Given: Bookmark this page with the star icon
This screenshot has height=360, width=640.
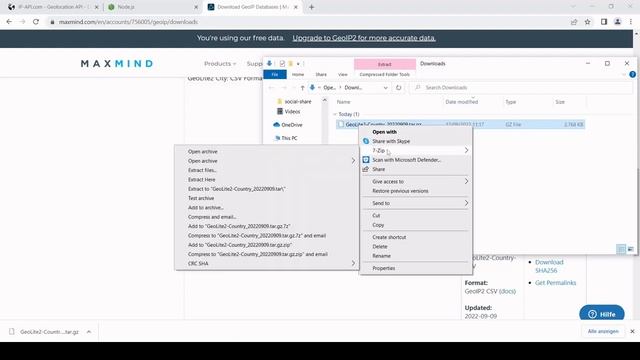Looking at the screenshot, I should tap(587, 22).
